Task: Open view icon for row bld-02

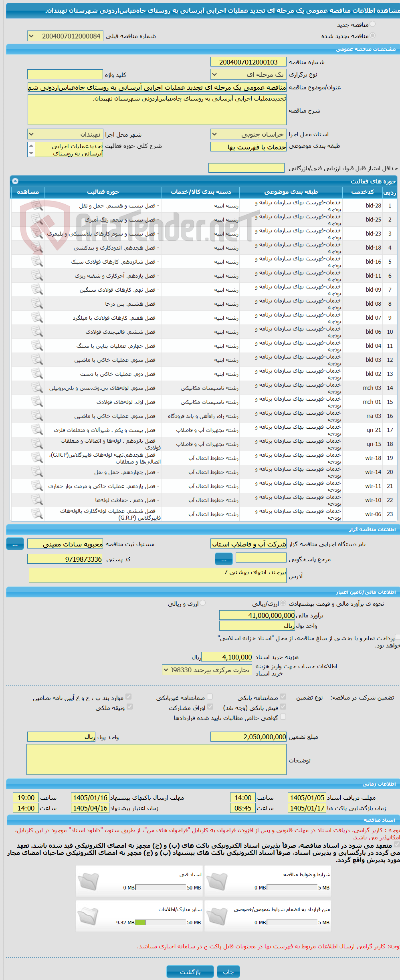Action: pos(37,374)
